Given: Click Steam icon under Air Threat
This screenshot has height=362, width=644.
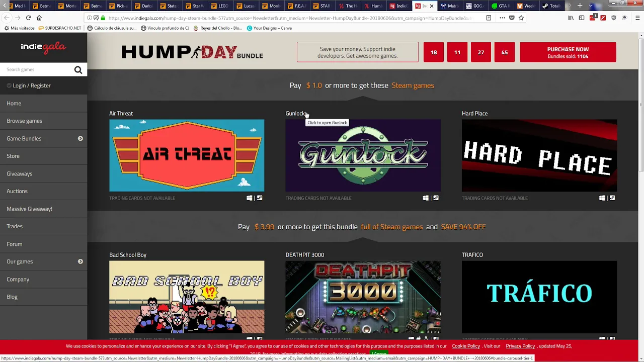Looking at the screenshot, I should pyautogui.click(x=260, y=198).
